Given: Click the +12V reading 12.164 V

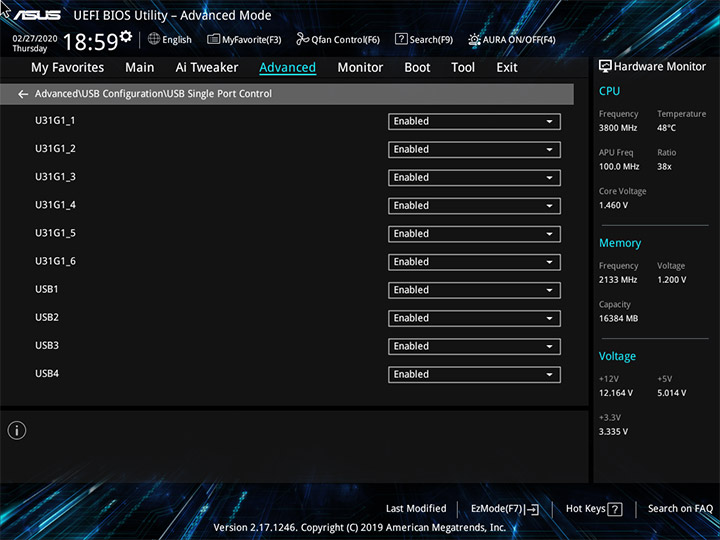Looking at the screenshot, I should [616, 393].
